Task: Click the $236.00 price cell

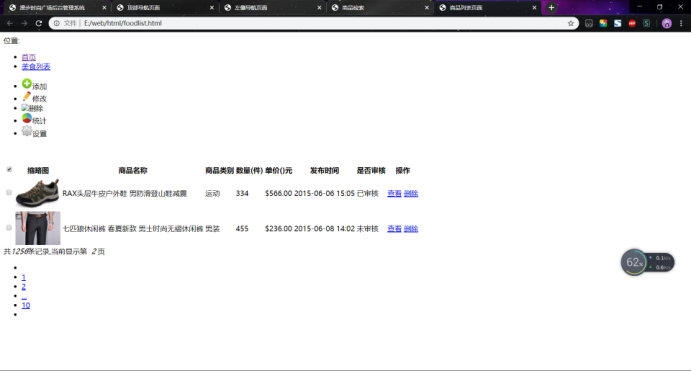Action: tap(278, 229)
